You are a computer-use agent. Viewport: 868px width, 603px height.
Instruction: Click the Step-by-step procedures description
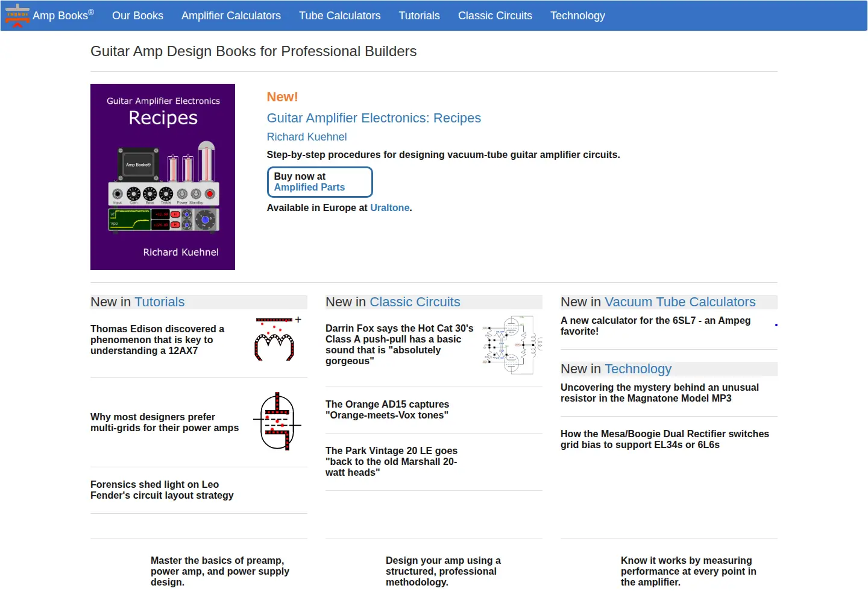coord(443,154)
